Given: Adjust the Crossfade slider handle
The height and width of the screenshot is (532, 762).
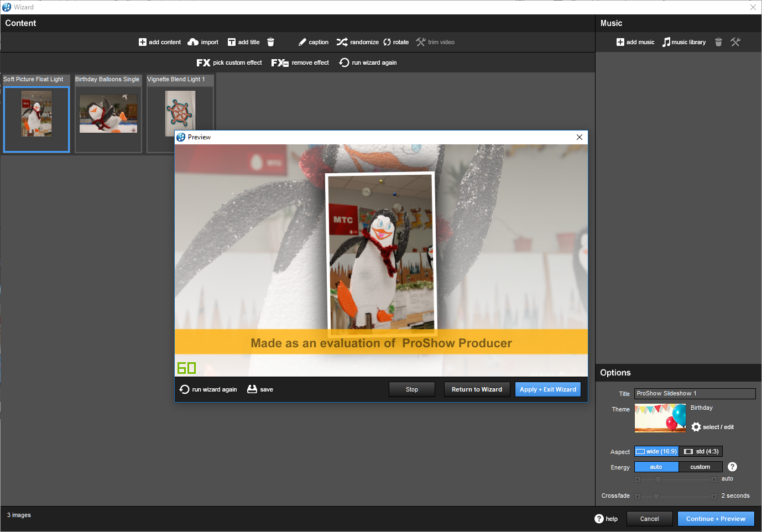Looking at the screenshot, I should click(x=656, y=497).
